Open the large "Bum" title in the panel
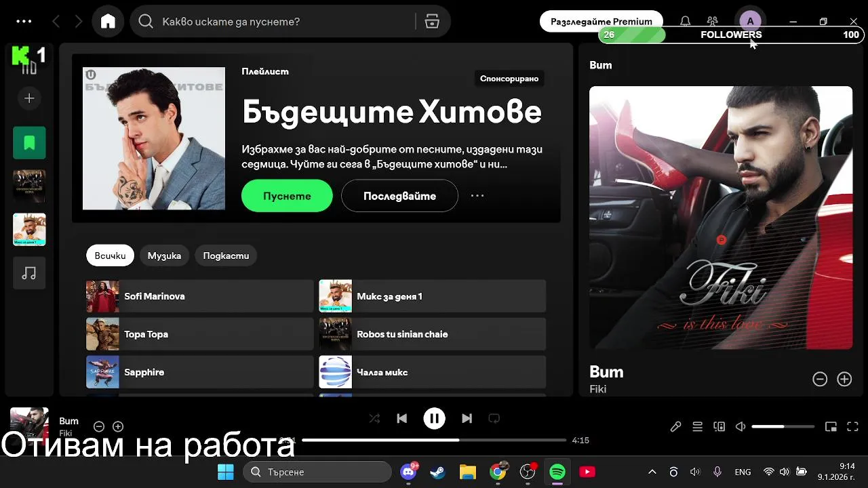 click(x=606, y=372)
